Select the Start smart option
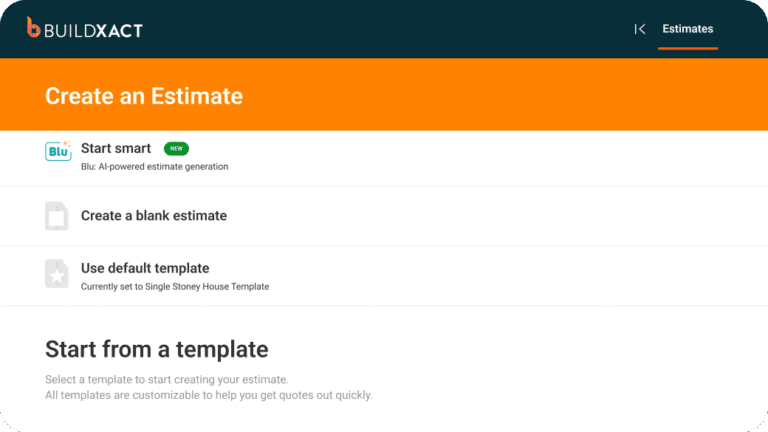 116,148
